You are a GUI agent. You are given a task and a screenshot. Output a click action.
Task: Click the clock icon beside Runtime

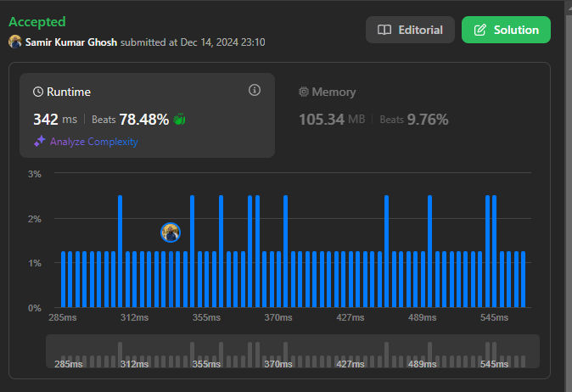[38, 92]
